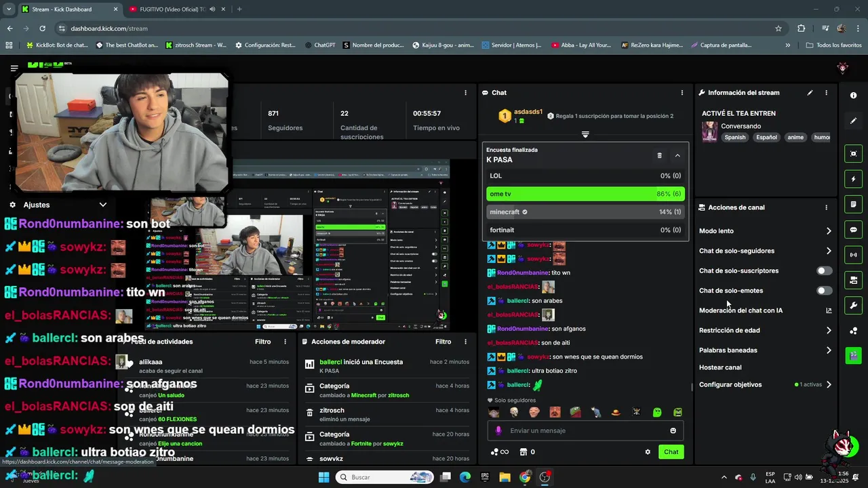Viewport: 868px width, 488px height.
Task: Open Filtro in Acciones de moderador
Action: (x=443, y=342)
